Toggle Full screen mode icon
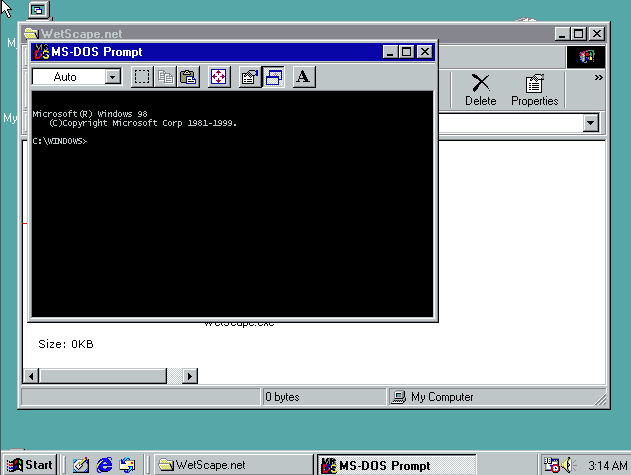 tap(219, 77)
